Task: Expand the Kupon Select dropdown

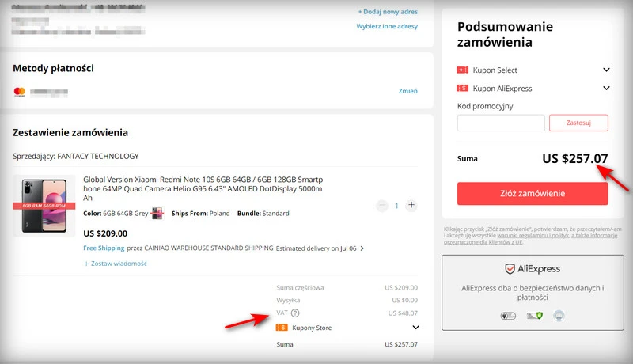Action: pos(606,70)
